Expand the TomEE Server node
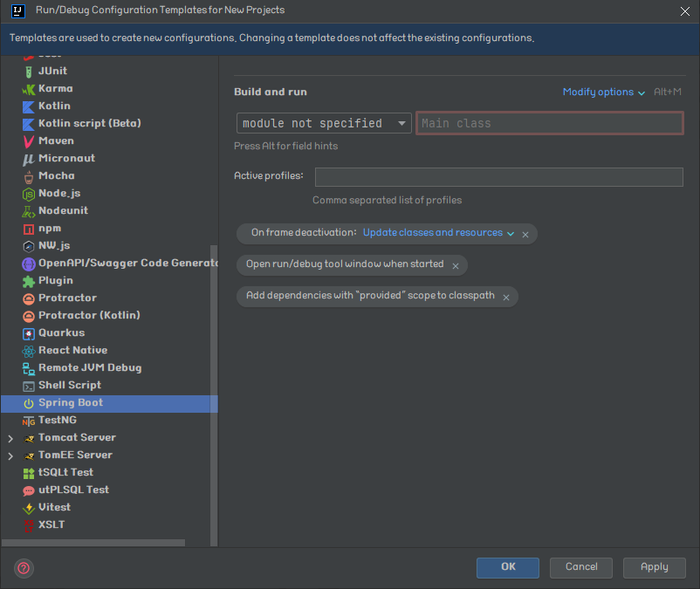The height and width of the screenshot is (589, 700). click(x=10, y=456)
